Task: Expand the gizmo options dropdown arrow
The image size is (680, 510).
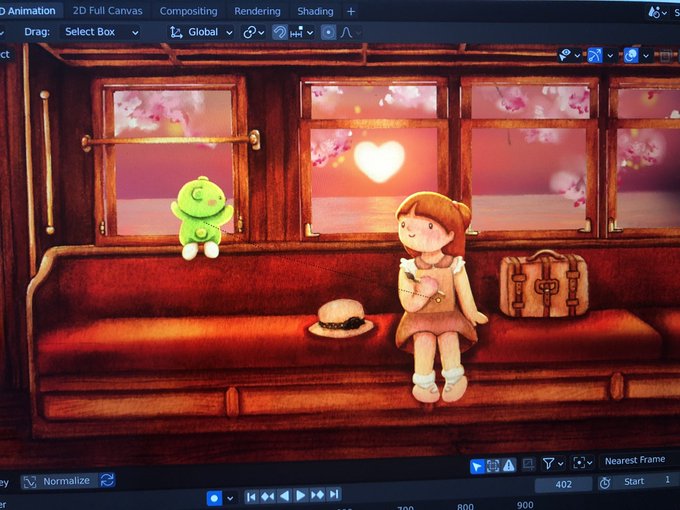Action: click(610, 56)
